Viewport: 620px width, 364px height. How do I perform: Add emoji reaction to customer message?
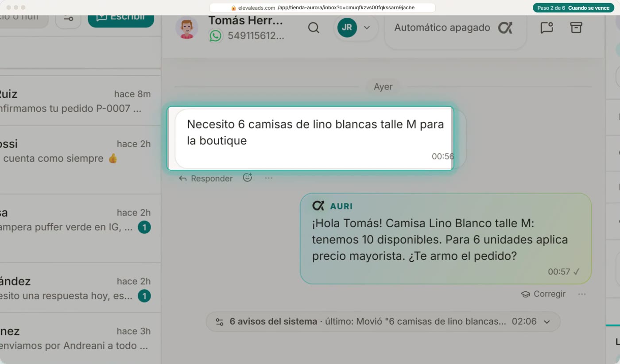248,178
